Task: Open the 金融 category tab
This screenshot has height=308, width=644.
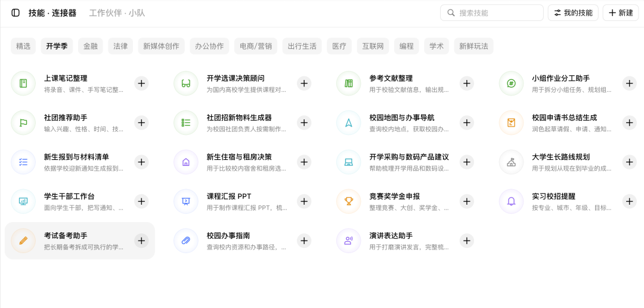Action: click(91, 46)
